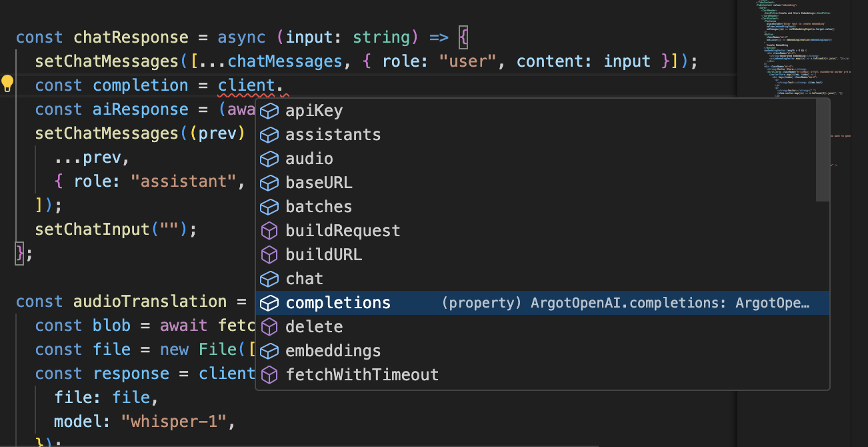Image resolution: width=868 pixels, height=447 pixels.
Task: Click the purple method icon beside buildURL
Action: pyautogui.click(x=269, y=255)
